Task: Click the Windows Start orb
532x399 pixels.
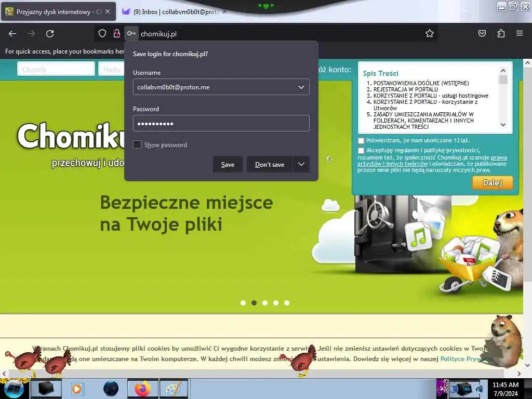Action: pyautogui.click(x=14, y=389)
